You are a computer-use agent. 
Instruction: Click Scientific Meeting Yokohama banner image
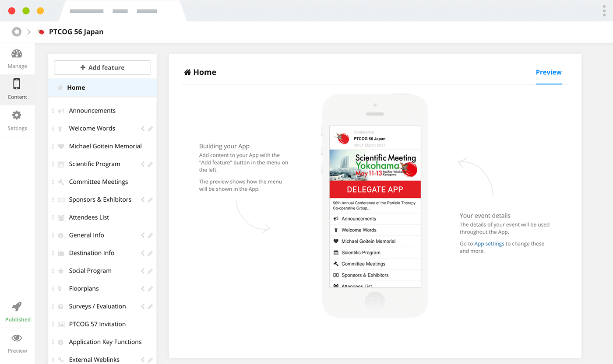(x=375, y=165)
